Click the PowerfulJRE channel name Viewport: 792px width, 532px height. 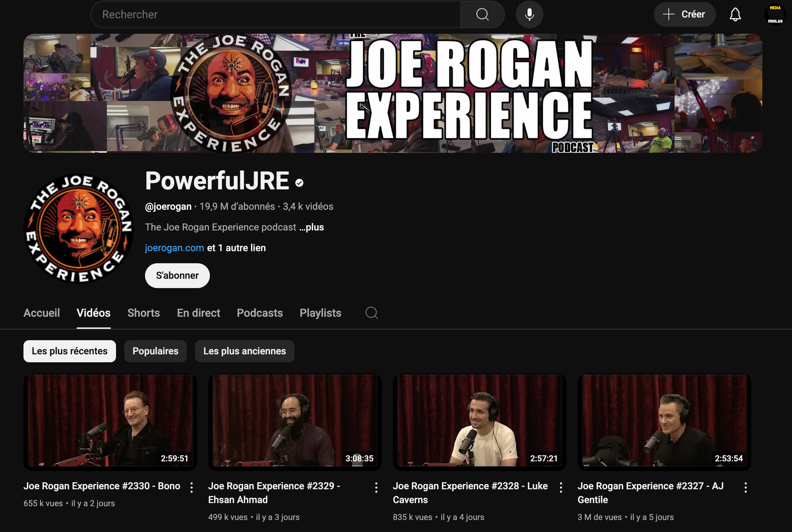tap(217, 181)
